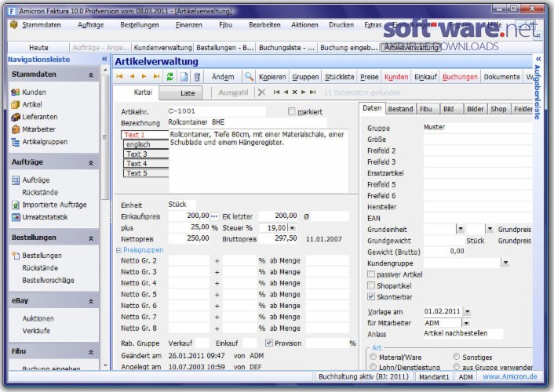
Task: Open Stückliste button
Action: tap(339, 77)
